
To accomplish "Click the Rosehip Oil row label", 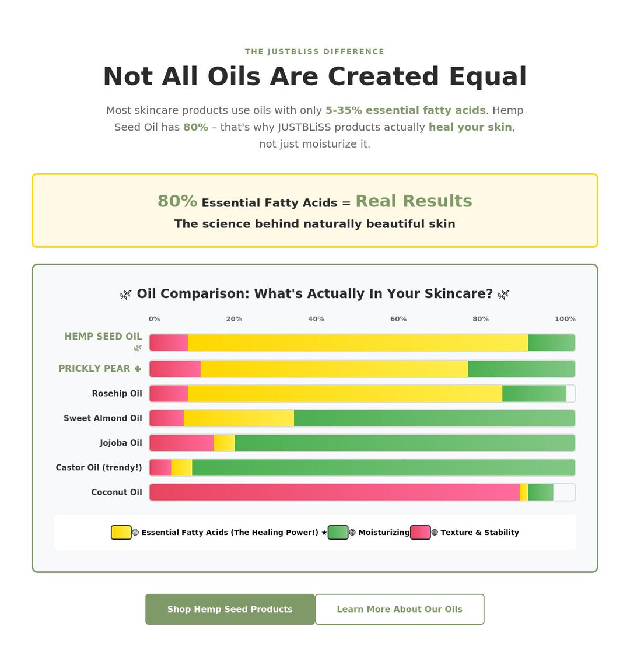I will 117,394.
